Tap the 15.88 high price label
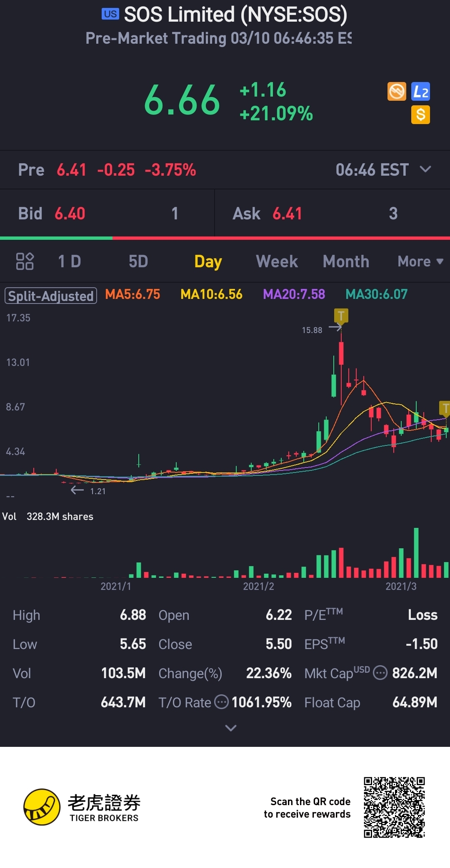The width and height of the screenshot is (450, 868). 312,330
